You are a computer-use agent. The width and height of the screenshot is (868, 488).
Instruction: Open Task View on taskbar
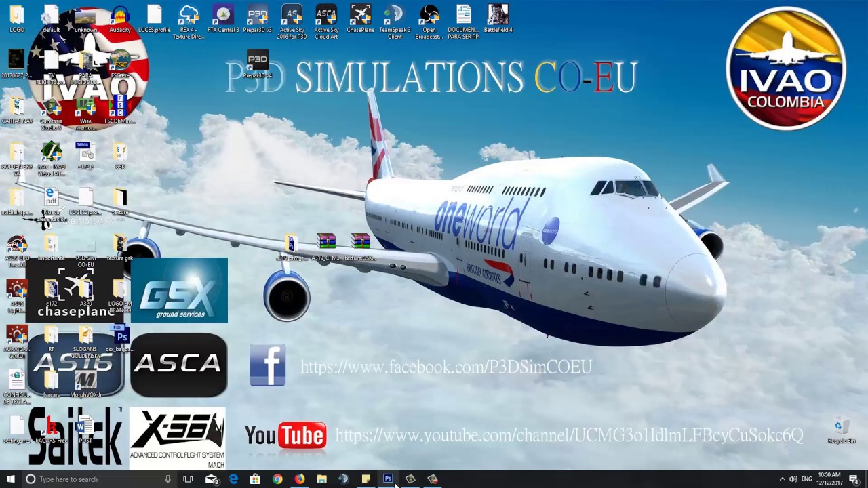tap(188, 479)
